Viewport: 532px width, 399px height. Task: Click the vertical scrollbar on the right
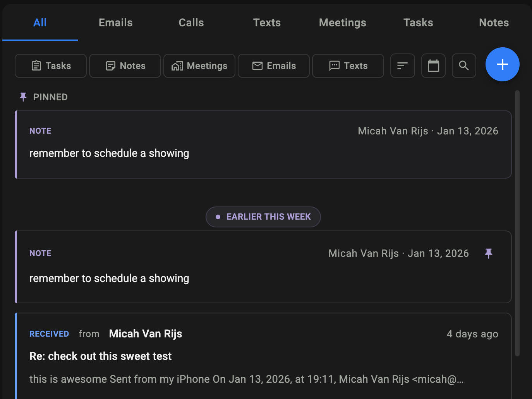pos(517,223)
